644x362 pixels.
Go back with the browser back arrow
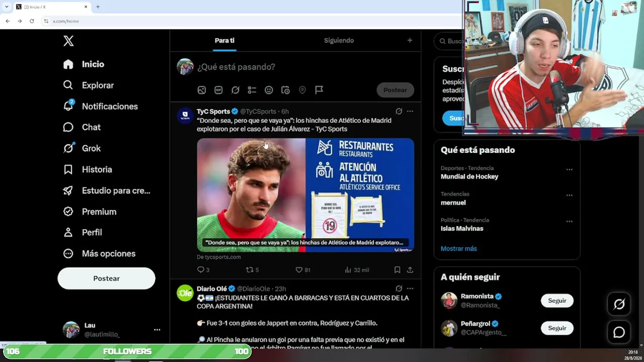tap(8, 21)
